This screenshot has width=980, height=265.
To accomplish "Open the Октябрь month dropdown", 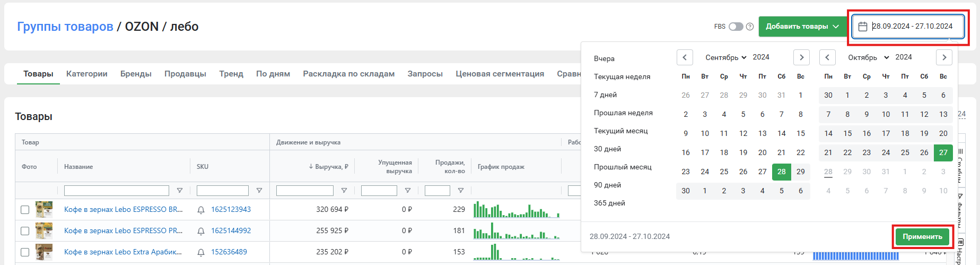I will click(868, 57).
